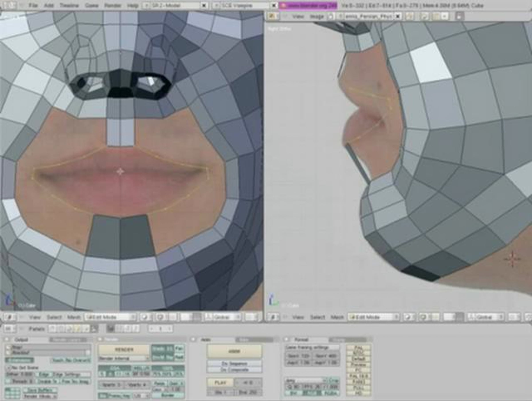Open Edit Mode dropdown in right 3D view
The width and height of the screenshot is (532, 401).
(x=373, y=317)
